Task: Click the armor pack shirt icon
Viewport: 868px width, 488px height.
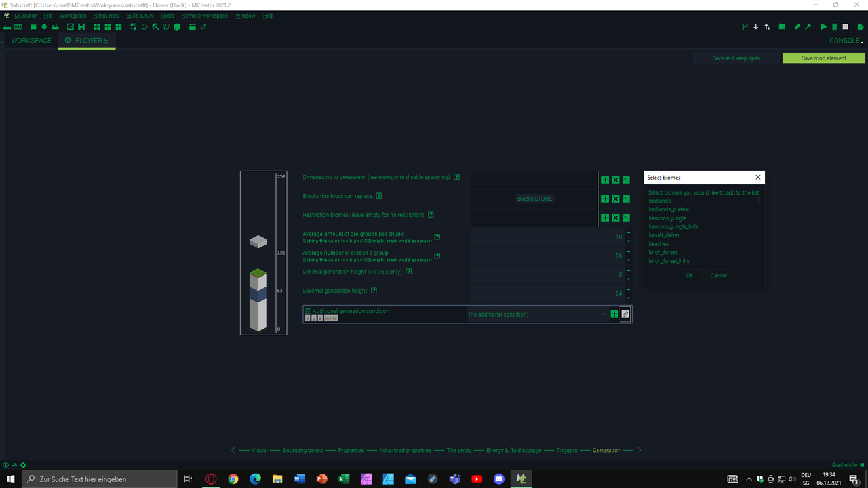Action: click(x=166, y=27)
